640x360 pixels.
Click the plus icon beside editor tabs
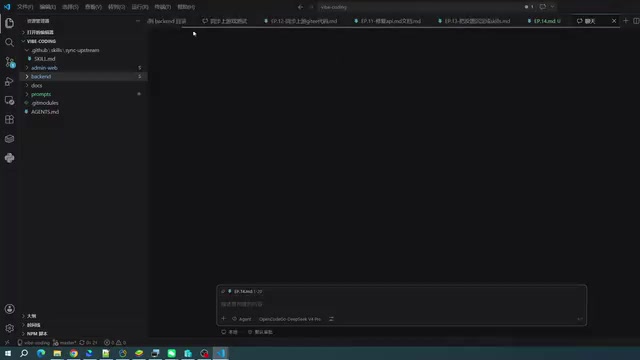626,20
